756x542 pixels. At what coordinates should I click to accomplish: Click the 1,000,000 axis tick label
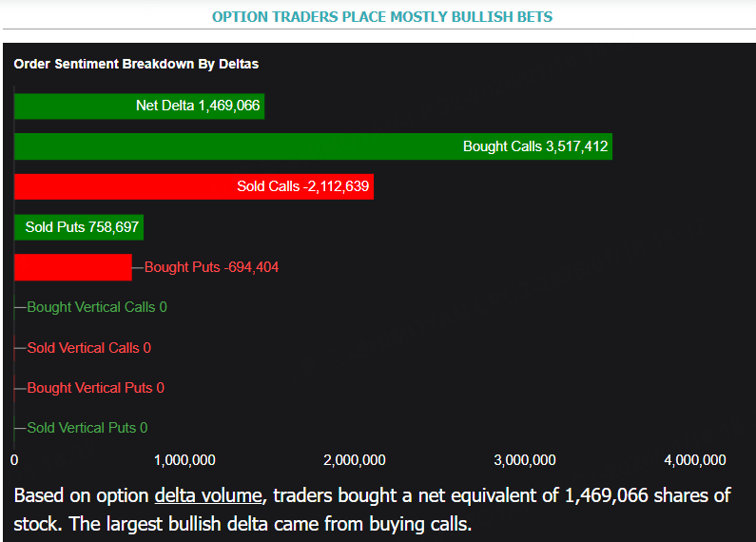click(x=184, y=460)
